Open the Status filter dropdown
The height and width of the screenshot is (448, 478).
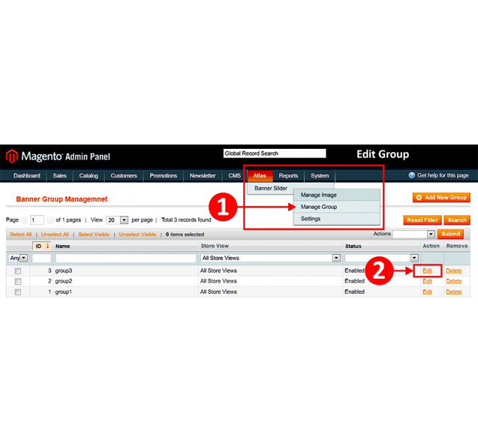point(381,258)
